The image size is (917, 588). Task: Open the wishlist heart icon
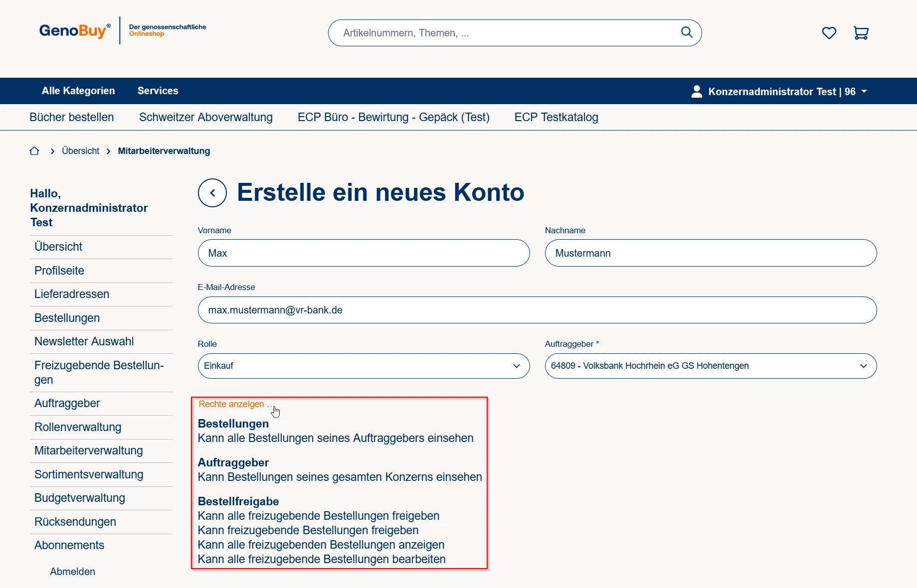[x=829, y=33]
